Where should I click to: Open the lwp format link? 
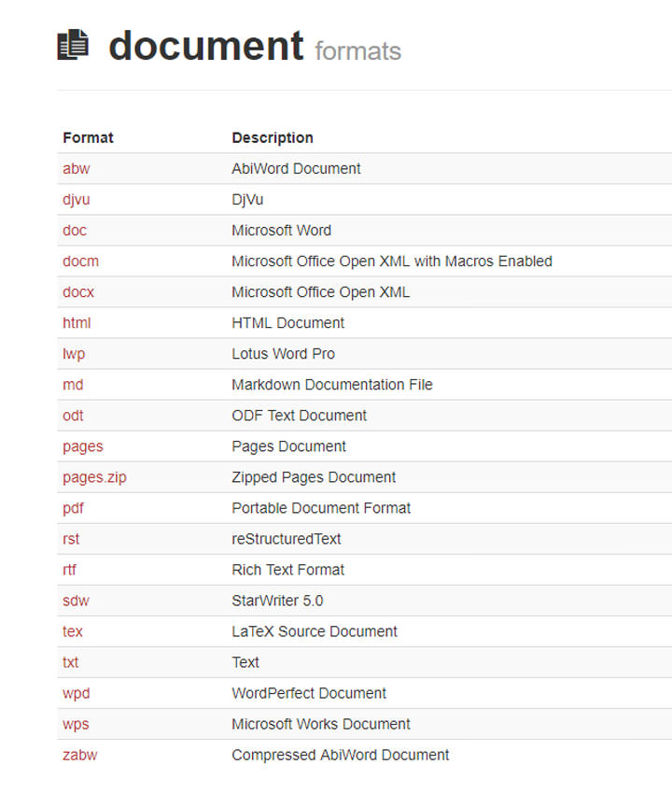pyautogui.click(x=75, y=354)
